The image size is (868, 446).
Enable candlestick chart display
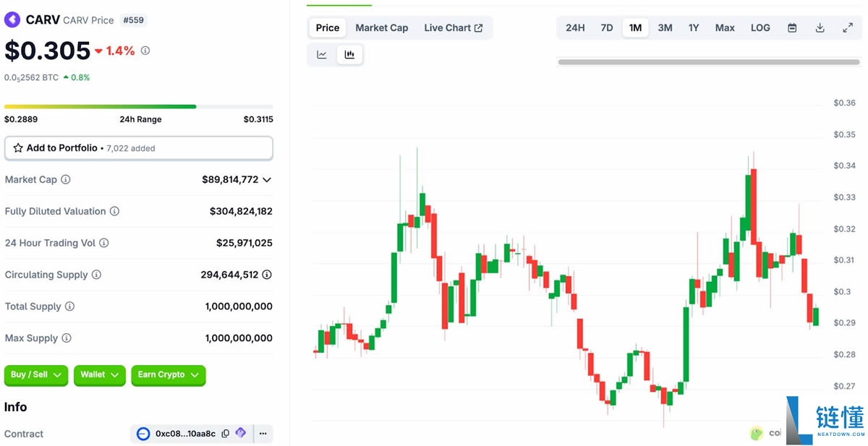pyautogui.click(x=350, y=53)
